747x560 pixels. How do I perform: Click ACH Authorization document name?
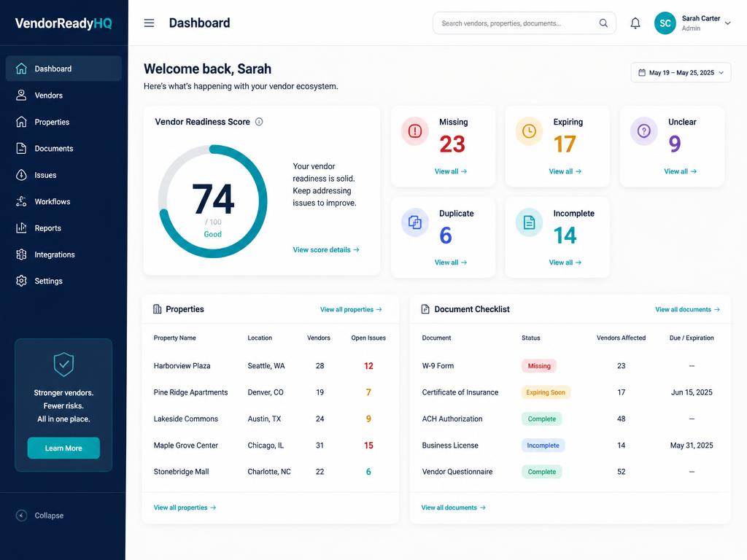(x=452, y=419)
